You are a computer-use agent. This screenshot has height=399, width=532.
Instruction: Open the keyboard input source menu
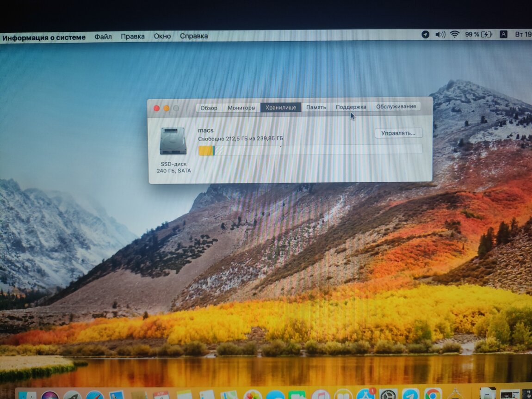(503, 34)
